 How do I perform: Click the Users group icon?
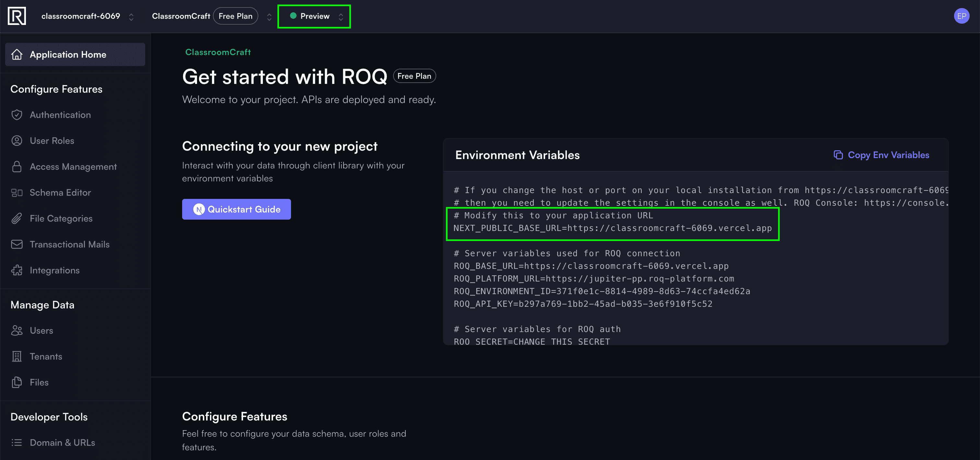coord(17,330)
